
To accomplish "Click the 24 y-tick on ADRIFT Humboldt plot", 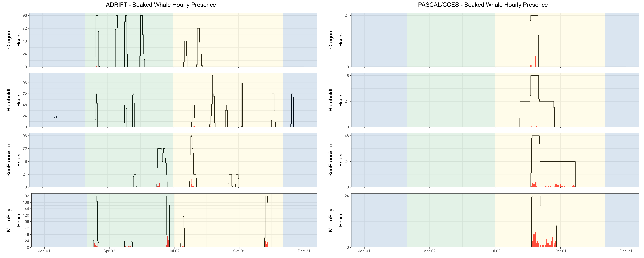I will 25,116.
